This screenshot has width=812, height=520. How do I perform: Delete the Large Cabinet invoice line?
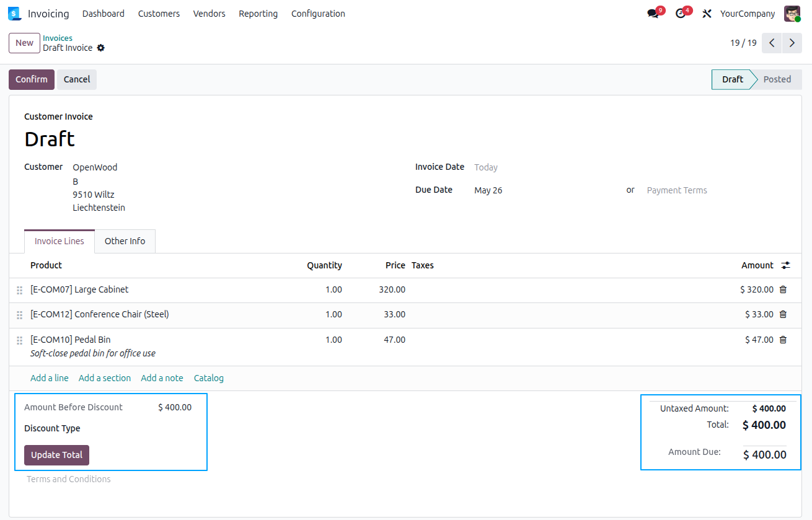pos(783,289)
